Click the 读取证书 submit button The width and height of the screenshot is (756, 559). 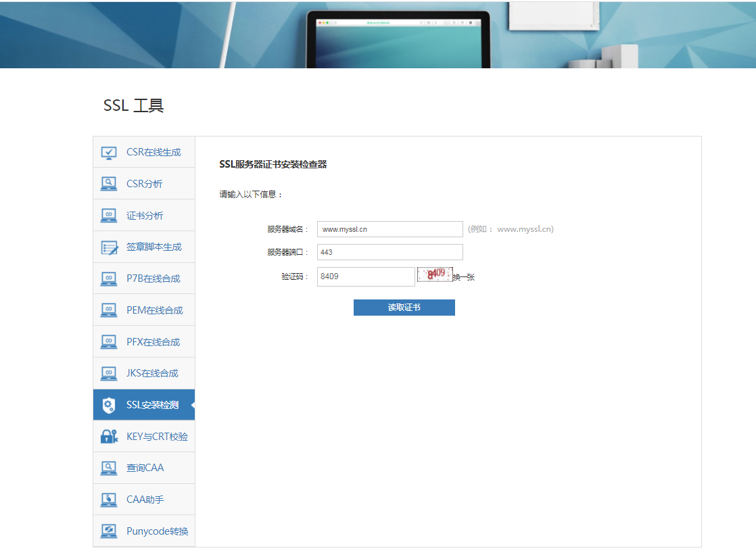click(404, 308)
